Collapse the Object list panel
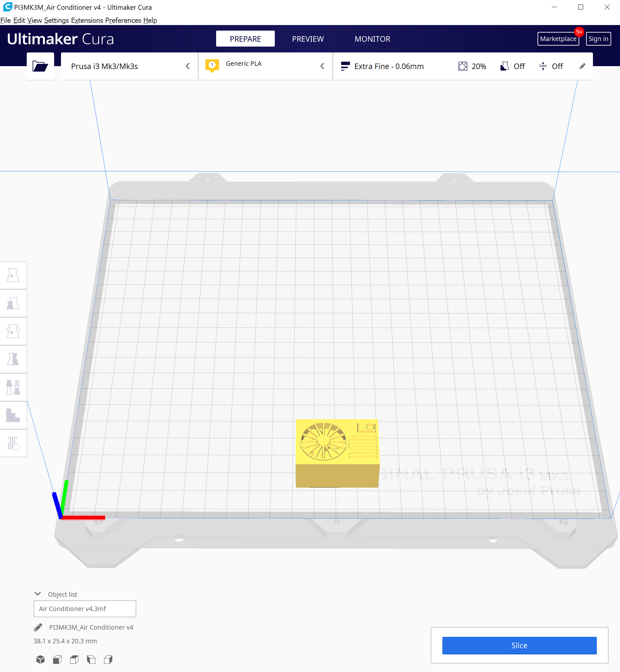 38,593
